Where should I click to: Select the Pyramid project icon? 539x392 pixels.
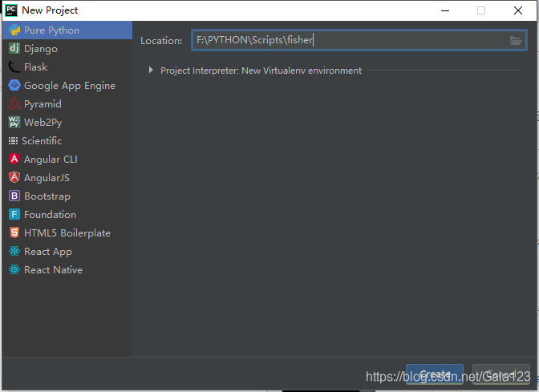tap(14, 103)
